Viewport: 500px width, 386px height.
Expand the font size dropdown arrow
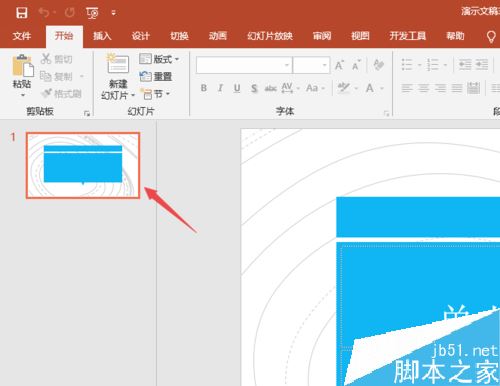tap(325, 65)
